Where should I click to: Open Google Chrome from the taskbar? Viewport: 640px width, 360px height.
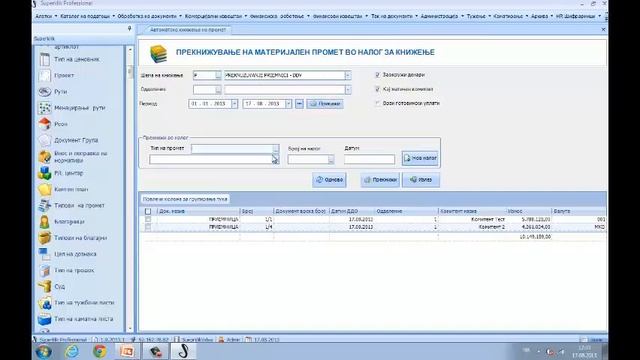(x=100, y=351)
